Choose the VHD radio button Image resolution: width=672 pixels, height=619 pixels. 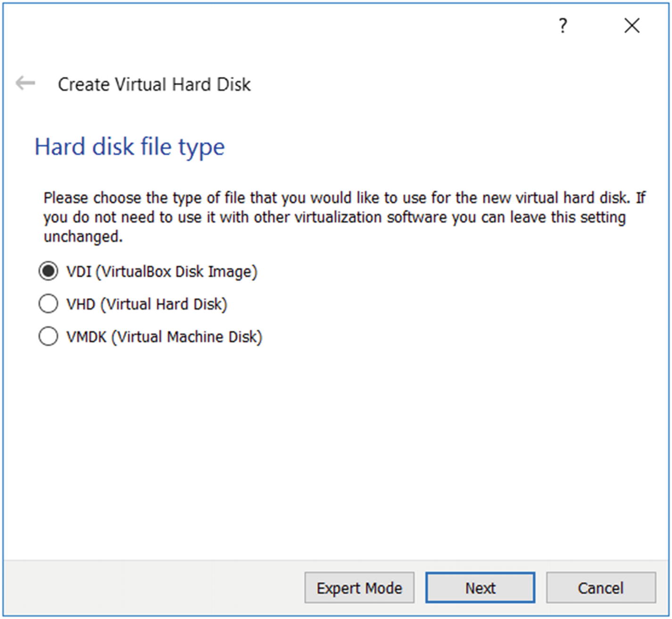[x=48, y=304]
